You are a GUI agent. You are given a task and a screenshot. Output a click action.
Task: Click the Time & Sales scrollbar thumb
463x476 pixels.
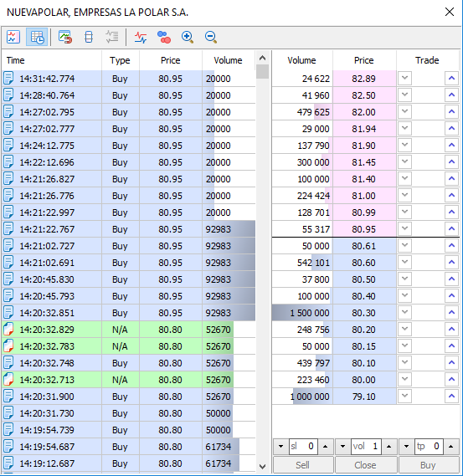pyautogui.click(x=263, y=72)
